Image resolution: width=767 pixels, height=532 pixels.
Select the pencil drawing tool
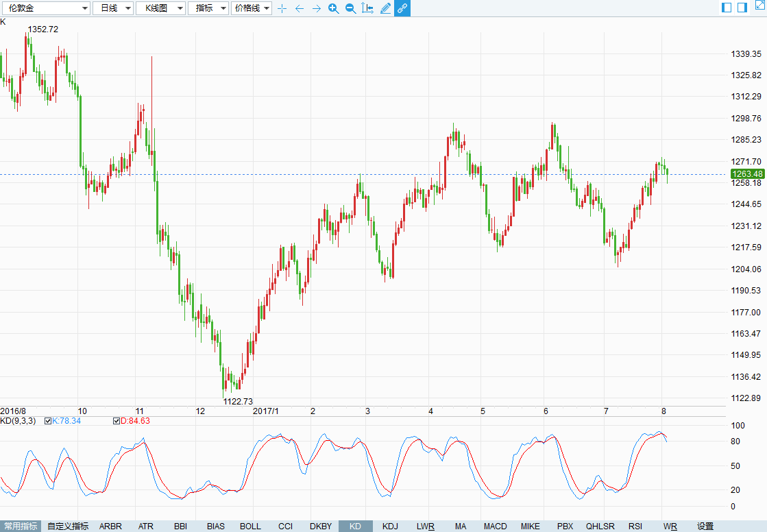(385, 8)
